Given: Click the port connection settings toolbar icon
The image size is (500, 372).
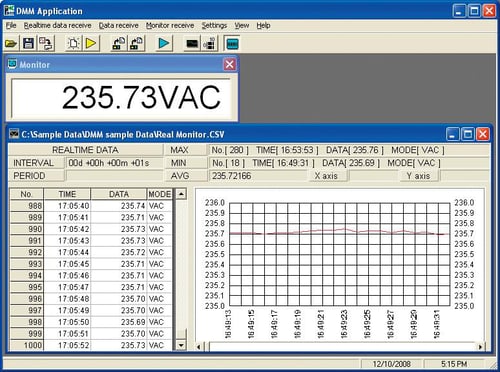Looking at the screenshot, I should (209, 44).
